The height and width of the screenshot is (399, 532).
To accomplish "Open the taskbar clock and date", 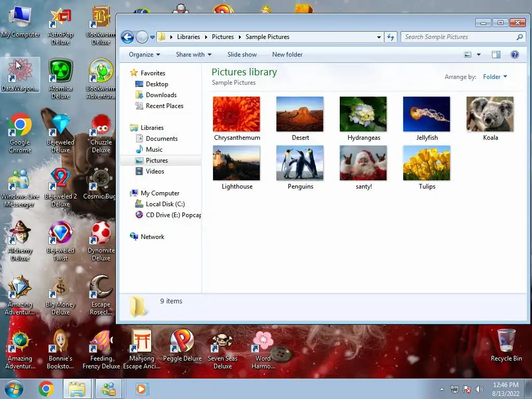I will pyautogui.click(x=506, y=389).
